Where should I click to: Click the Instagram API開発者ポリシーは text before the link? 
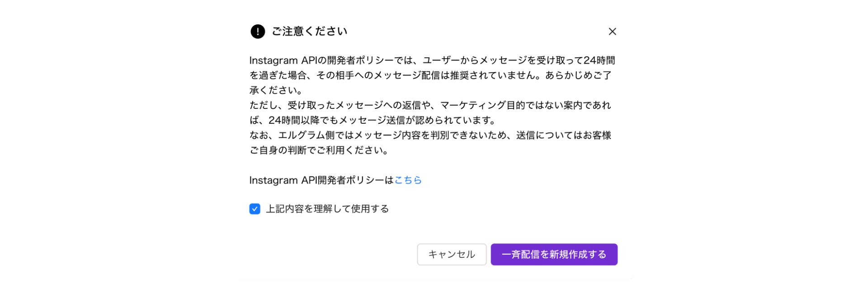coord(321,180)
